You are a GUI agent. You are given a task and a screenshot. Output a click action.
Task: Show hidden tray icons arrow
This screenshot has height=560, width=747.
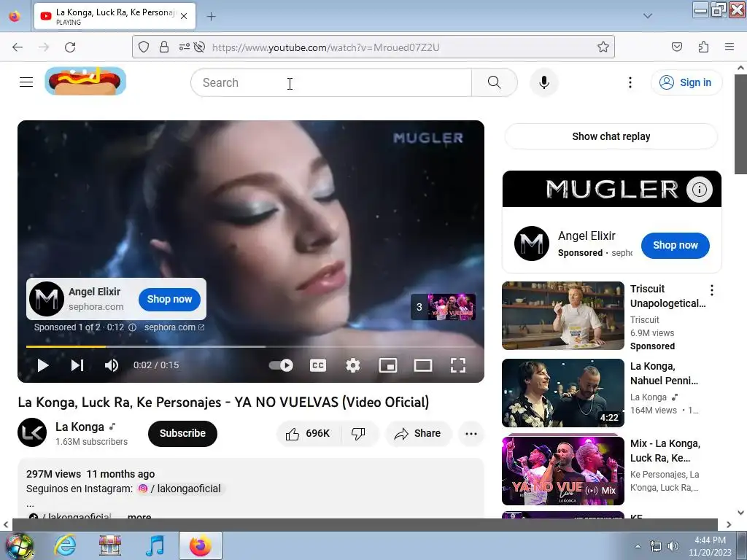point(638,545)
